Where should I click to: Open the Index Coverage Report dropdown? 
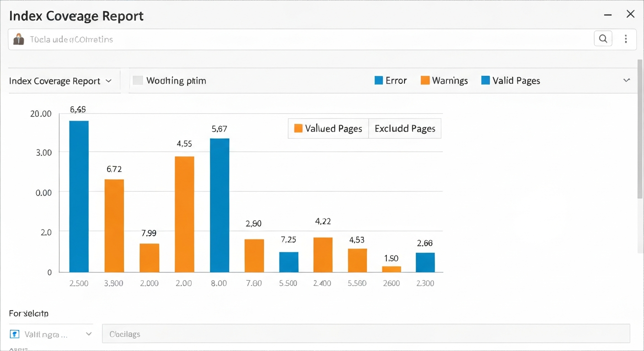(x=60, y=81)
